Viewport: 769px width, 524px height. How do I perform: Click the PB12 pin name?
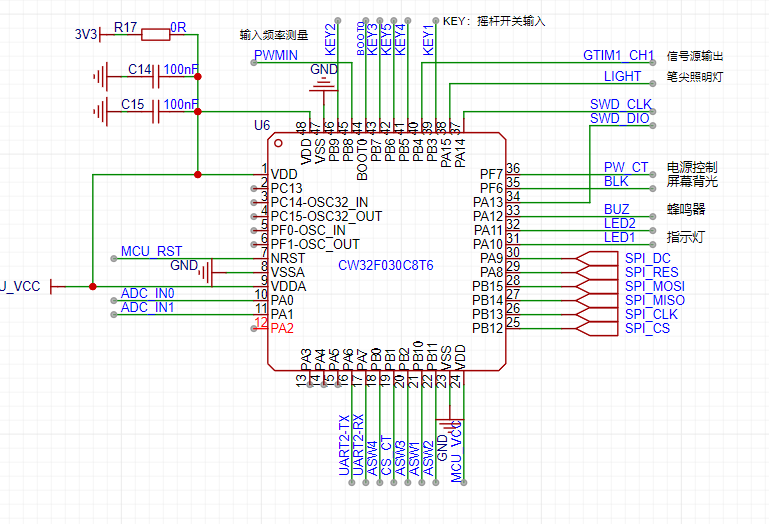(x=488, y=328)
